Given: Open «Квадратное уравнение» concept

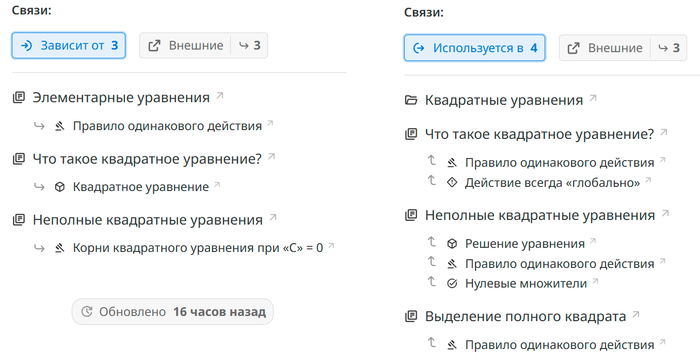Looking at the screenshot, I should [x=141, y=187].
